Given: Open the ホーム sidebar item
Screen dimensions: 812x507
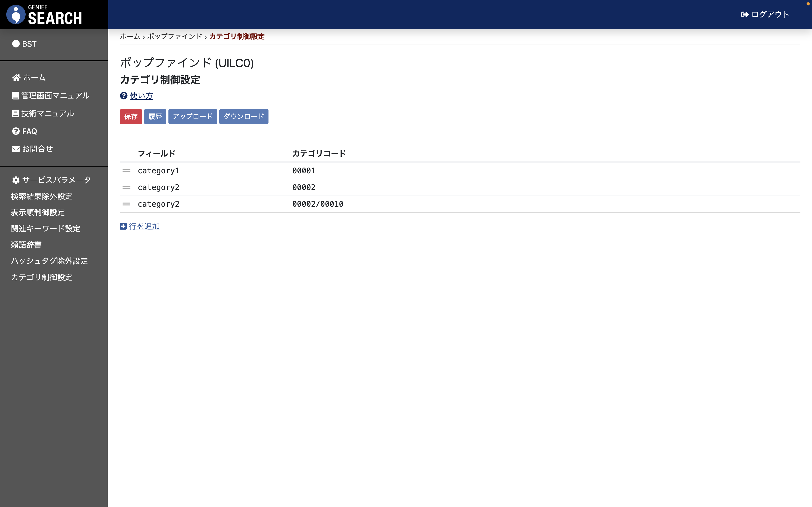Looking at the screenshot, I should click(34, 78).
